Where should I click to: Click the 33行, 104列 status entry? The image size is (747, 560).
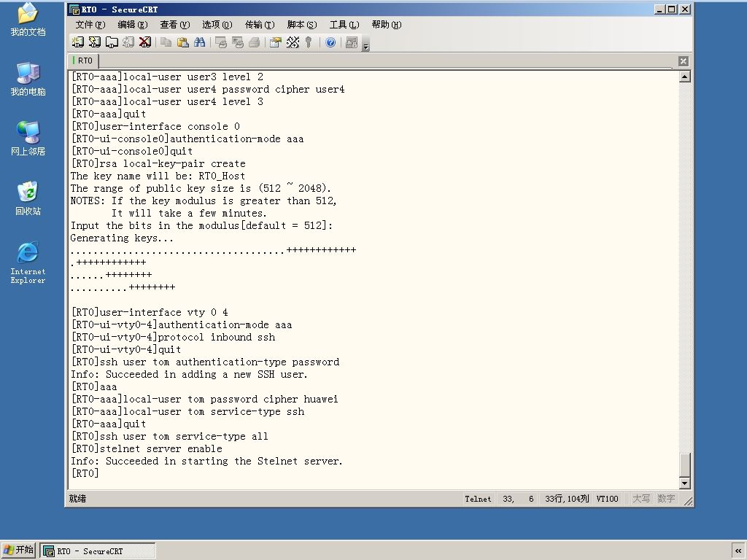566,499
